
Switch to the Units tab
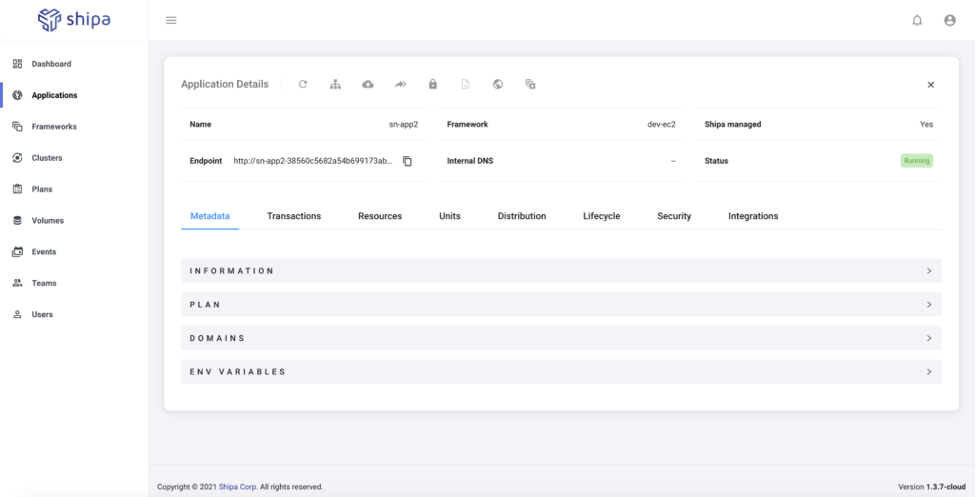(x=450, y=216)
